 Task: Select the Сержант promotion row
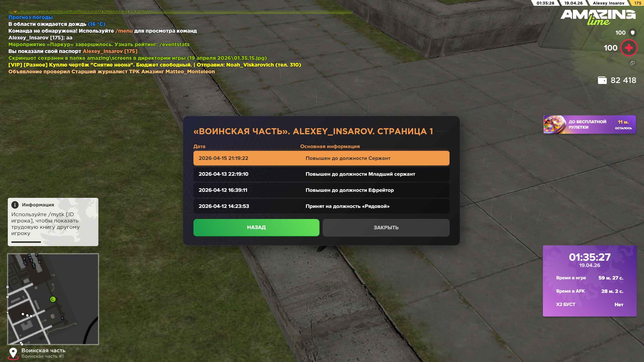click(321, 158)
